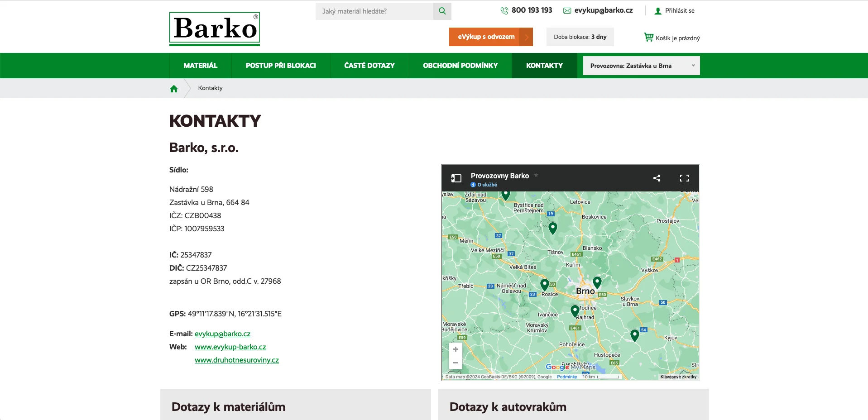Open the www.druhotnesuroviny.cz link
The image size is (868, 420).
[237, 360]
